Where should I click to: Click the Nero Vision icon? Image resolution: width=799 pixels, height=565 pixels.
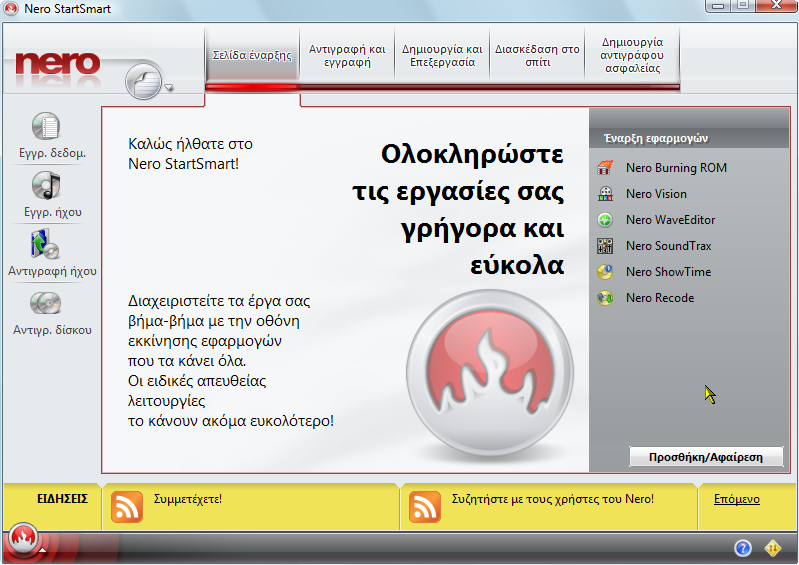pos(605,194)
